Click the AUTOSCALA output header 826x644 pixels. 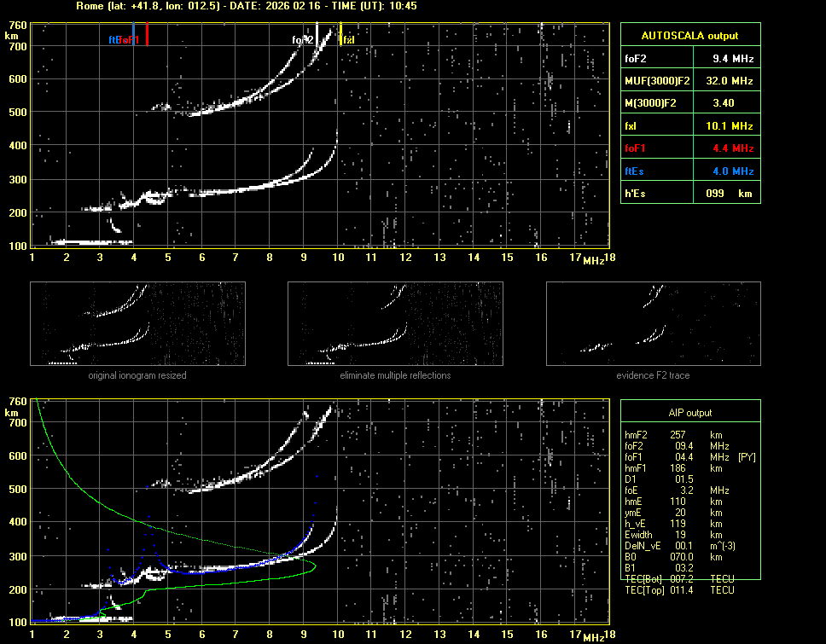689,36
